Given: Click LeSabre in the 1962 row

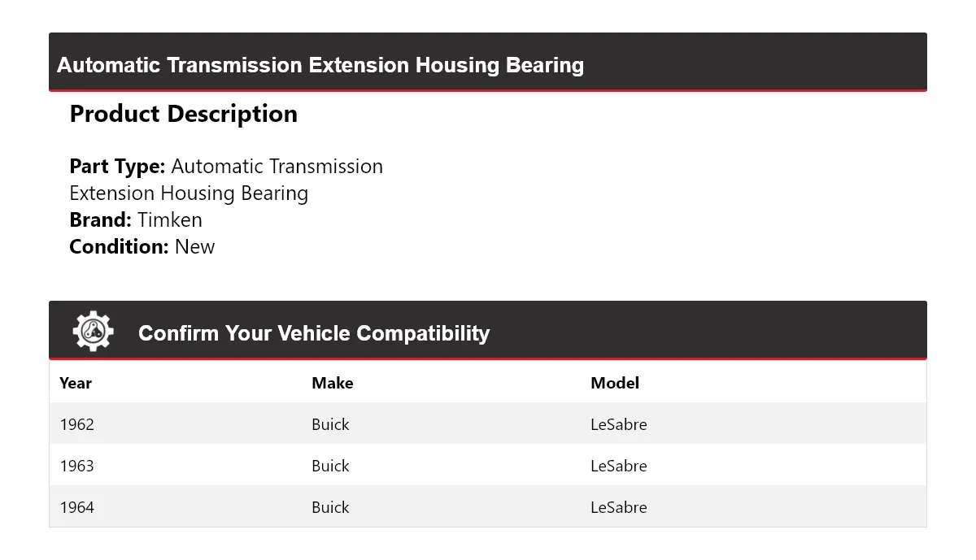Looking at the screenshot, I should click(619, 424).
